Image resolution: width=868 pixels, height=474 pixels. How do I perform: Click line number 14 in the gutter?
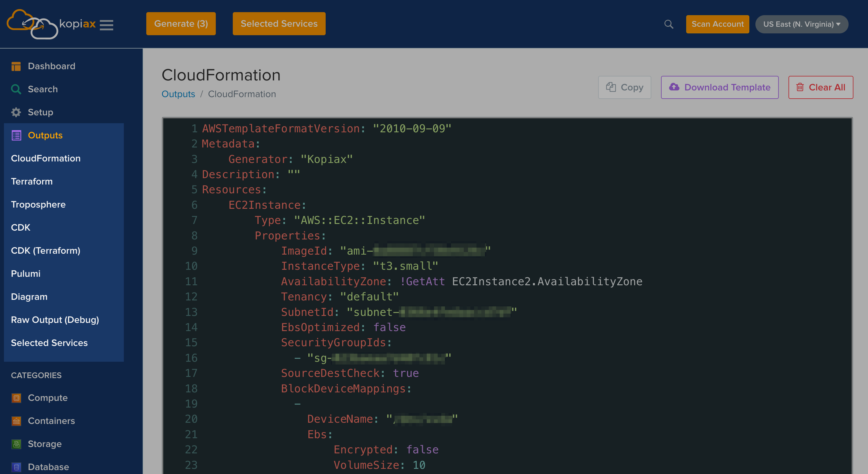pos(191,327)
